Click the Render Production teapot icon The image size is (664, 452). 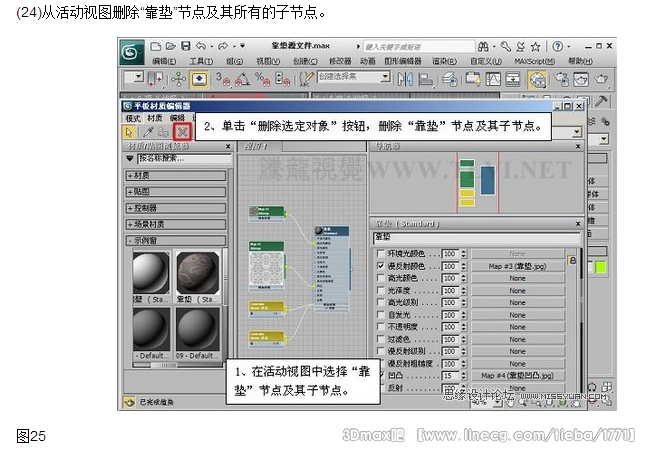click(601, 79)
